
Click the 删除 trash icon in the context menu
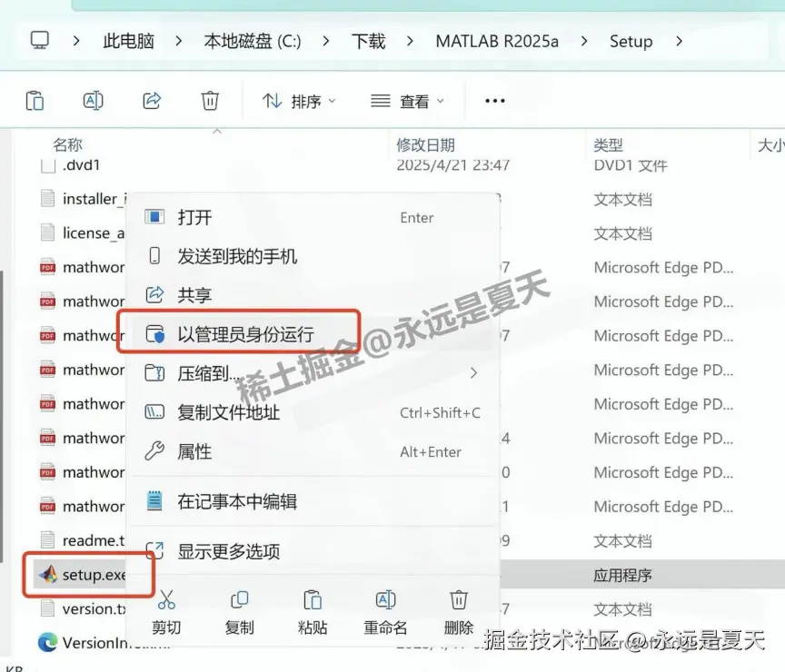(x=458, y=598)
